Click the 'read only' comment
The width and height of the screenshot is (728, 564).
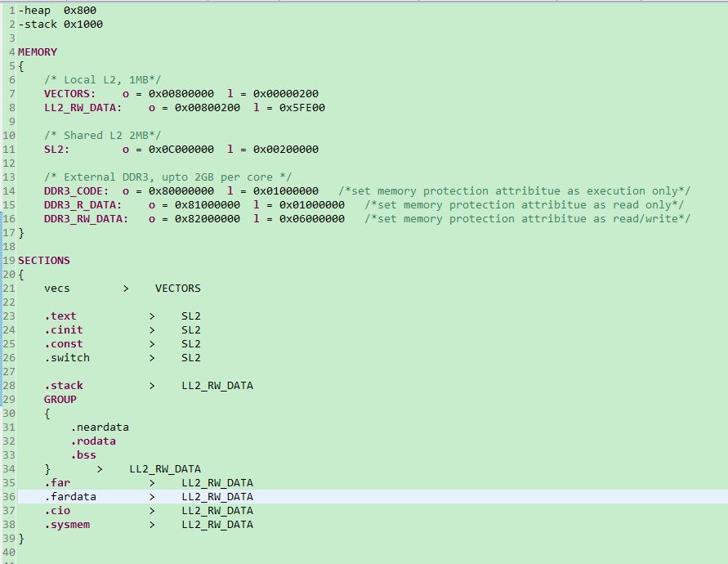pyautogui.click(x=525, y=205)
